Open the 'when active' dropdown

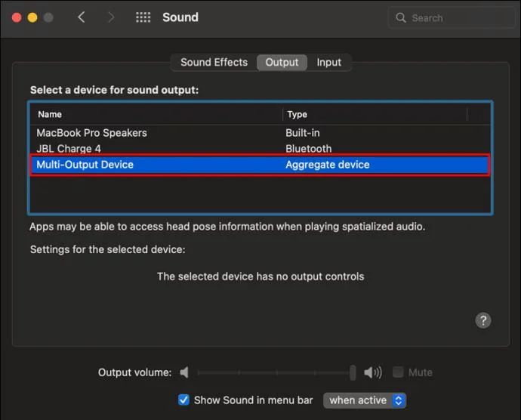pos(365,400)
